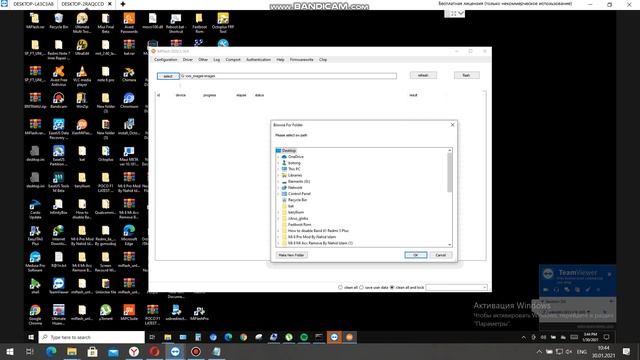Launch VLC media player desktop shortcut
The image size is (640, 360).
tap(82, 76)
